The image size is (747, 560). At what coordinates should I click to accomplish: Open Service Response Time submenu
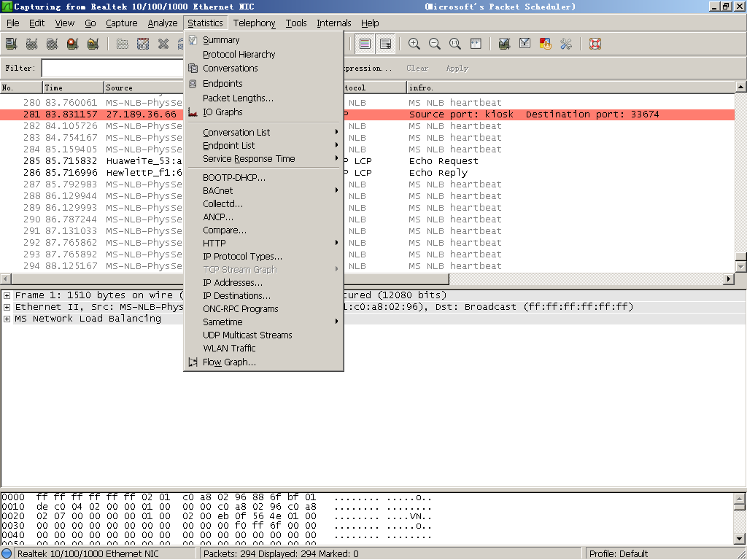point(263,158)
